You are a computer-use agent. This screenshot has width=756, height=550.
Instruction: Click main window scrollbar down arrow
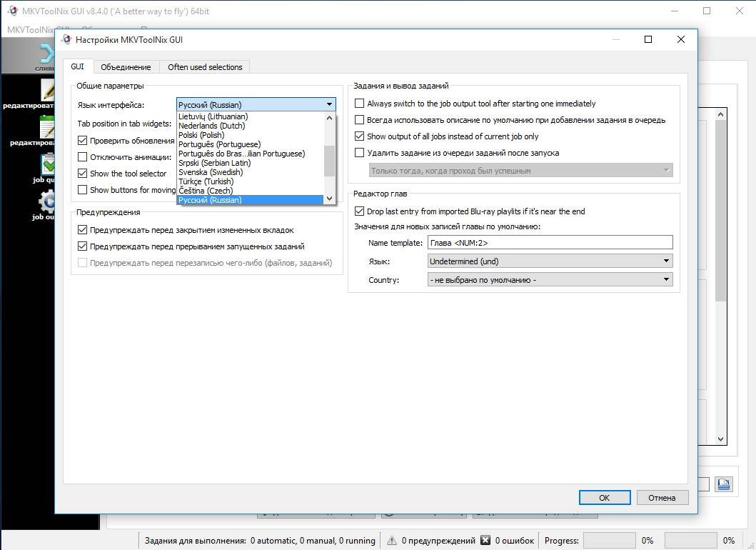click(720, 439)
